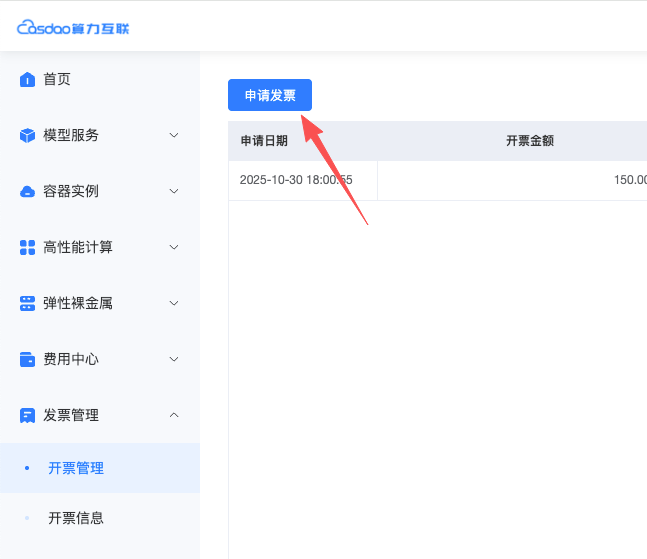Expand the 高性能计算 chevron

tap(174, 248)
